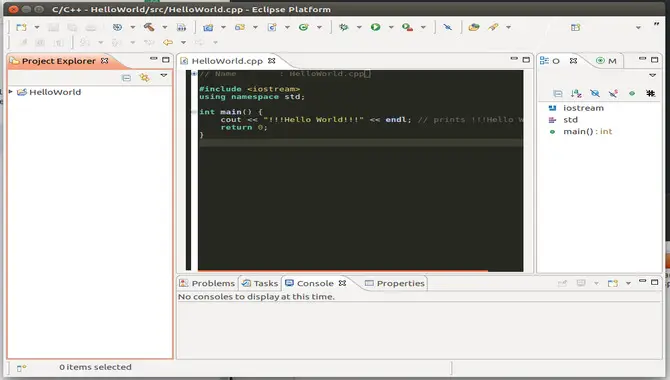Click the Display Selected Console icon
670x380 pixels.
581,283
